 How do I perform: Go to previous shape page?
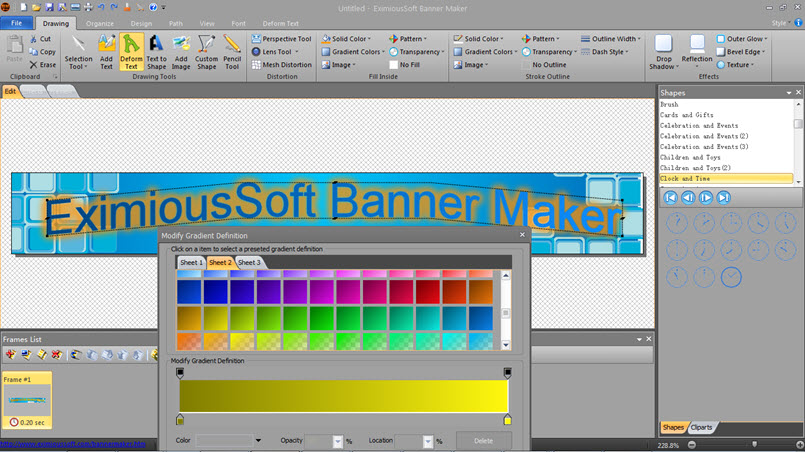pyautogui.click(x=688, y=197)
